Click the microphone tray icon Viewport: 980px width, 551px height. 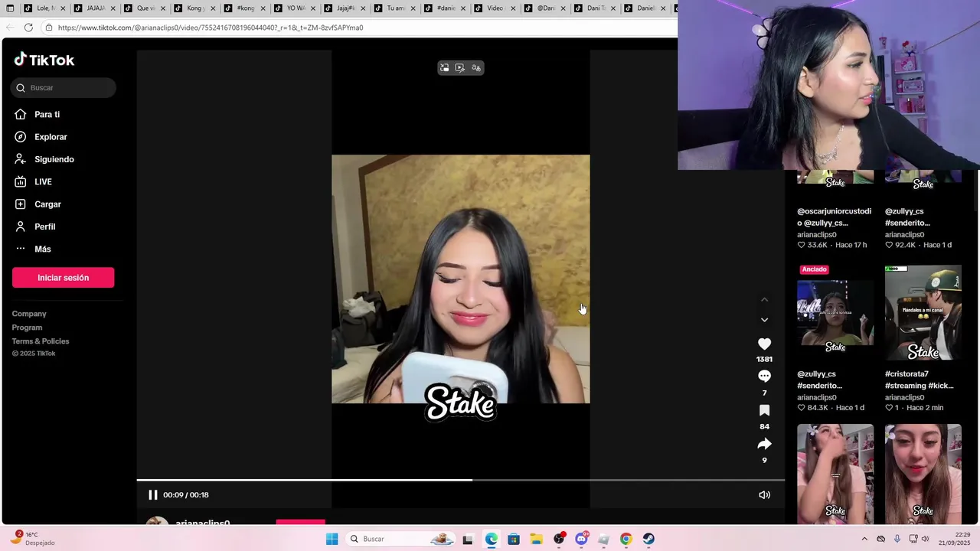[x=897, y=539]
